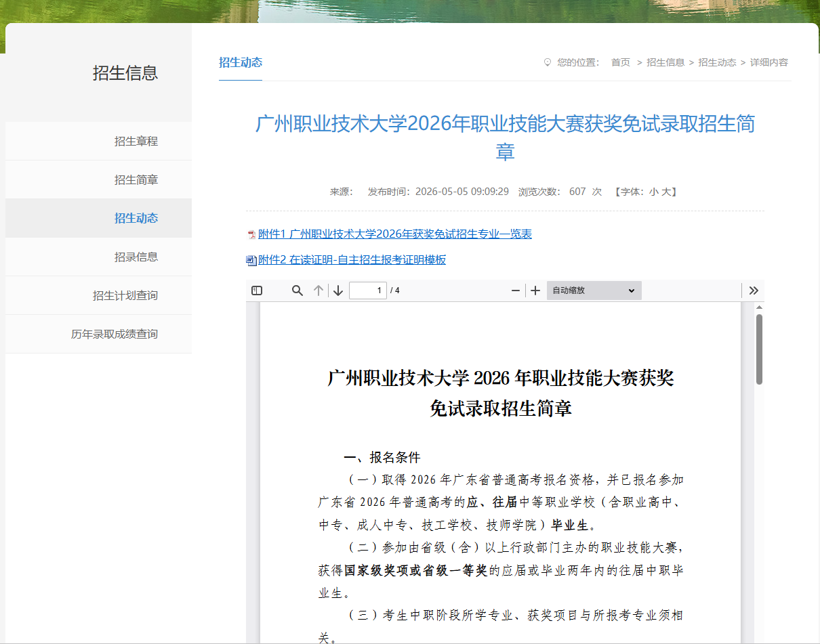This screenshot has width=820, height=644.
Task: Click the 发布时间 2026-05-05 09:09:29 text
Action: click(438, 192)
